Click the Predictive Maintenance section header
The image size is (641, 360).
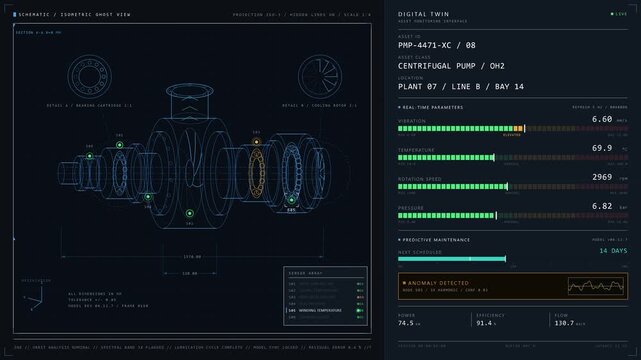(434, 240)
